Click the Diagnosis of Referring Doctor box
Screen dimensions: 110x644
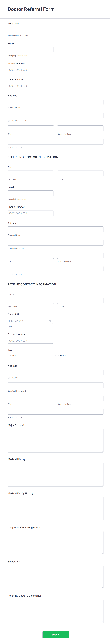pyautogui.click(x=55, y=543)
